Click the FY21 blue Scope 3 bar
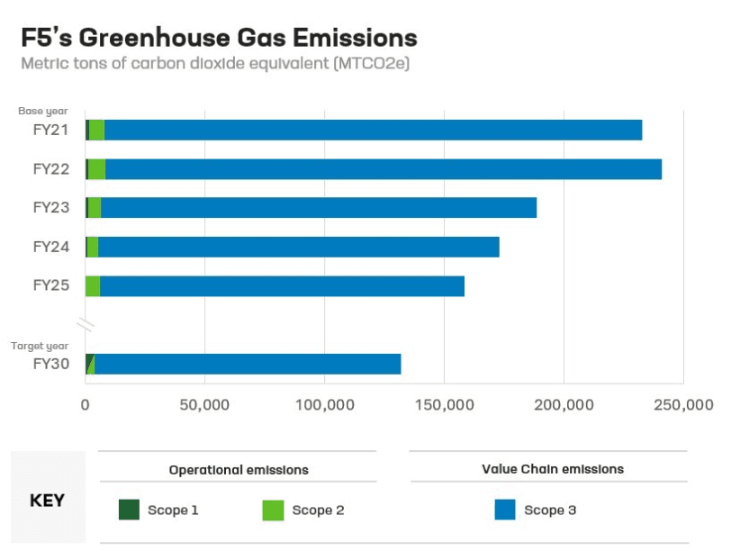This screenshot has width=740, height=560. click(373, 130)
